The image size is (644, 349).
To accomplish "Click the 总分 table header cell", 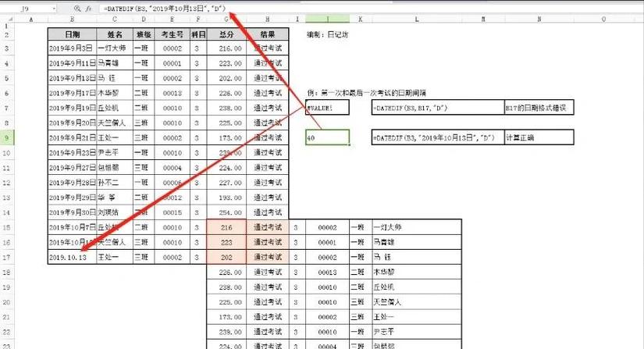I will pyautogui.click(x=227, y=34).
